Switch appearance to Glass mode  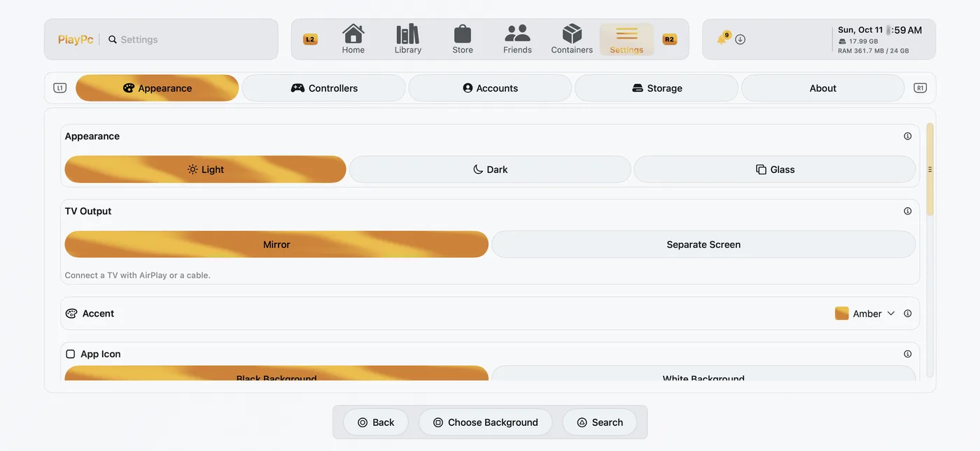tap(775, 169)
